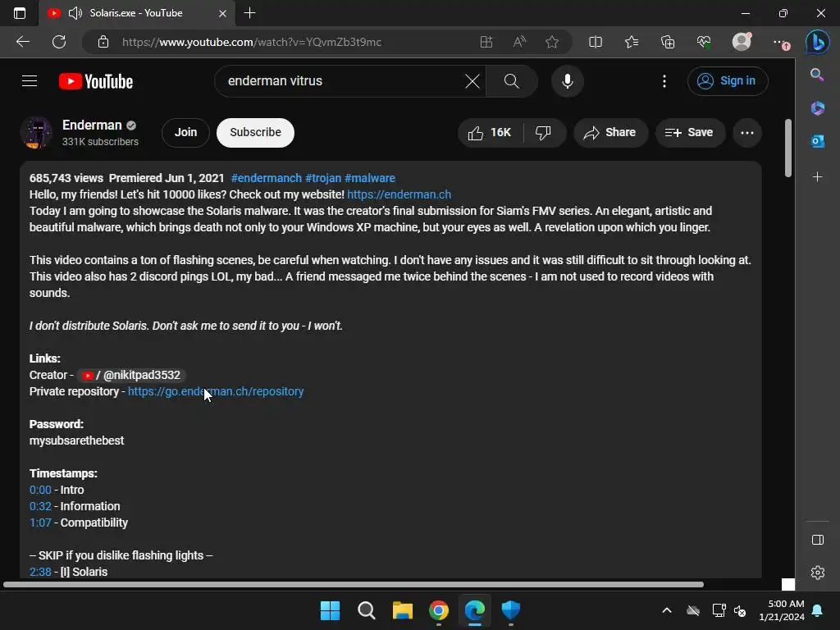This screenshot has width=840, height=630.
Task: Open favorites list
Action: point(632,42)
